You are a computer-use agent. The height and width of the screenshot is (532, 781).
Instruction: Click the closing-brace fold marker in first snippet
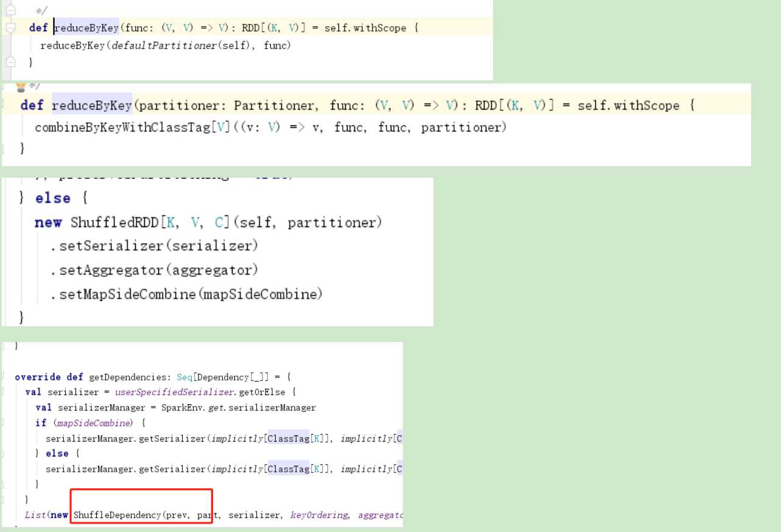[10, 62]
